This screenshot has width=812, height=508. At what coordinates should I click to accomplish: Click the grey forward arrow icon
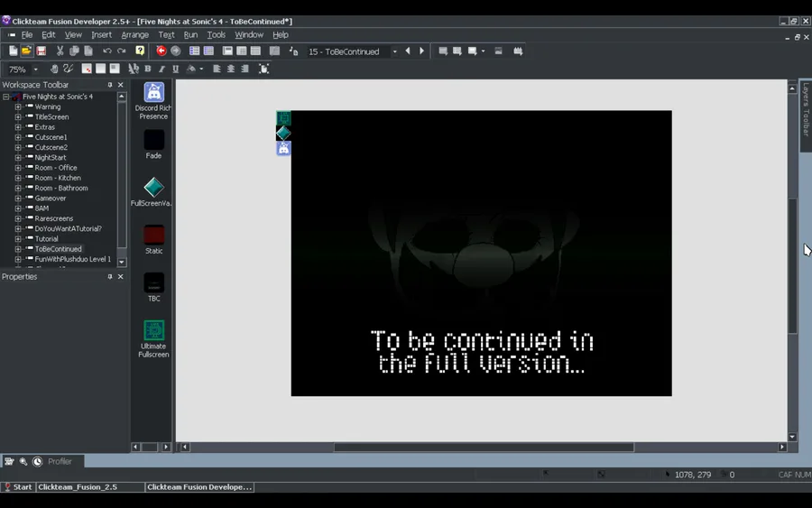(176, 51)
